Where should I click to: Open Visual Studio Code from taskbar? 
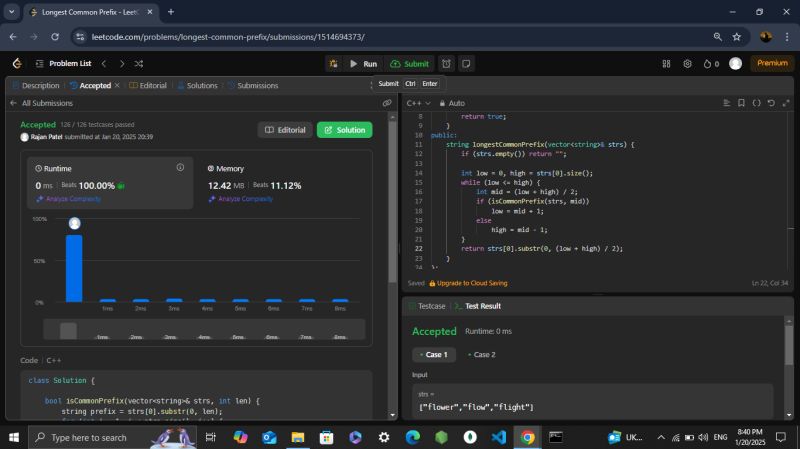[x=498, y=437]
